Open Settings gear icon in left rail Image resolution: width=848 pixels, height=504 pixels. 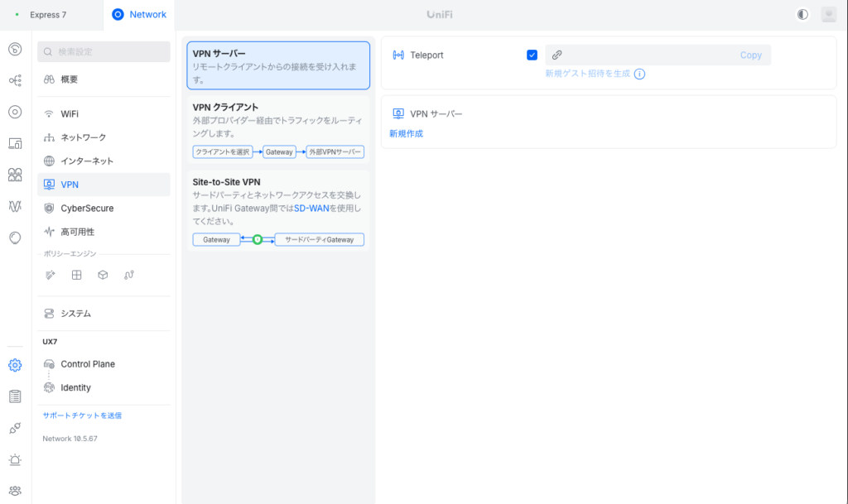coord(15,365)
